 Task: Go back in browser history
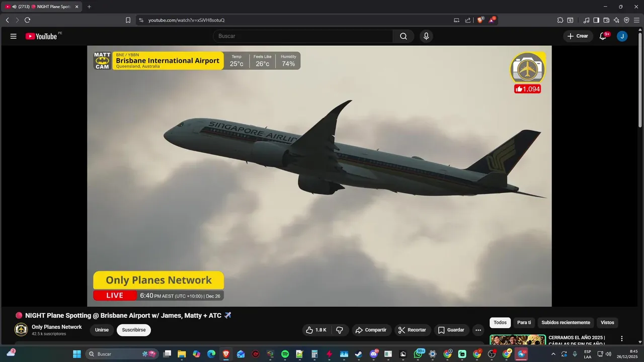point(7,20)
